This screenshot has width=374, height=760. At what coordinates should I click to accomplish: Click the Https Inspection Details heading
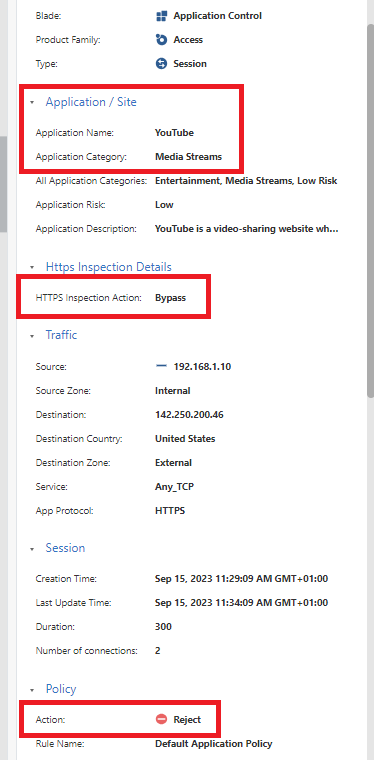[x=109, y=267]
